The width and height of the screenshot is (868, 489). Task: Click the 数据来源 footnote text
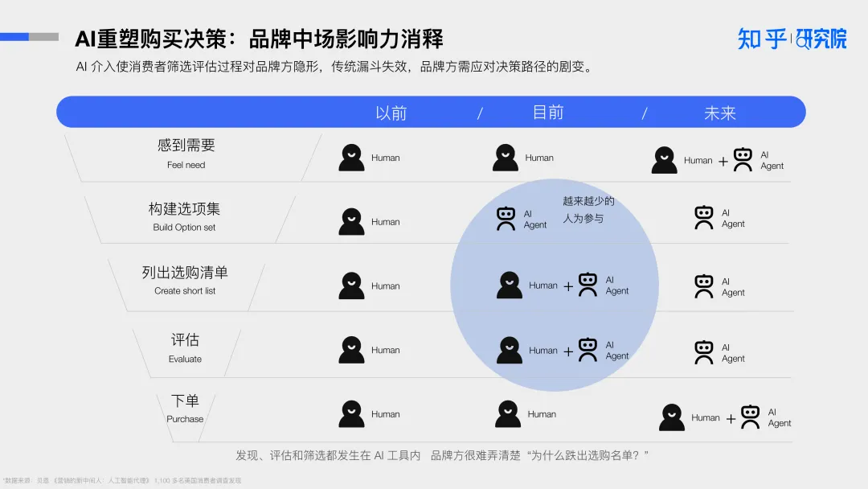click(122, 481)
